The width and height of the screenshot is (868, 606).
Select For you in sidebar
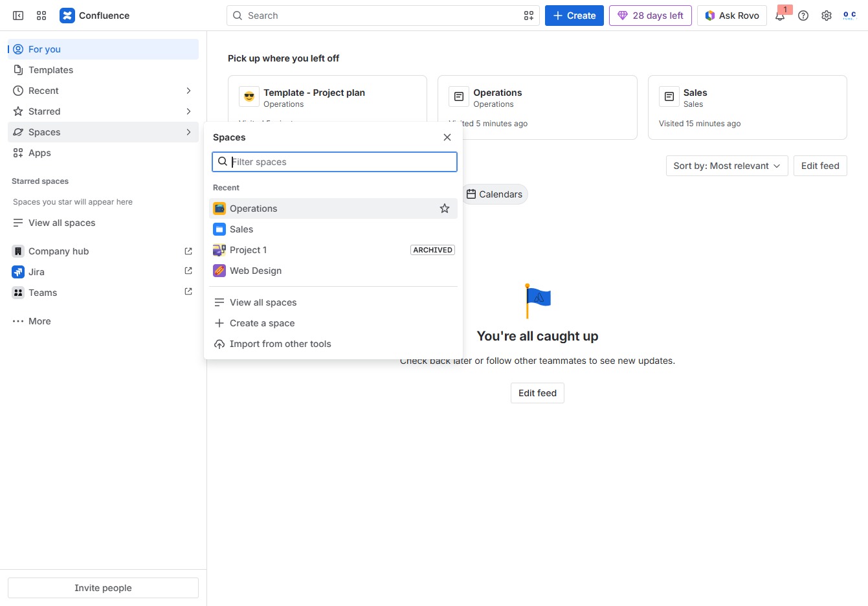tap(103, 49)
